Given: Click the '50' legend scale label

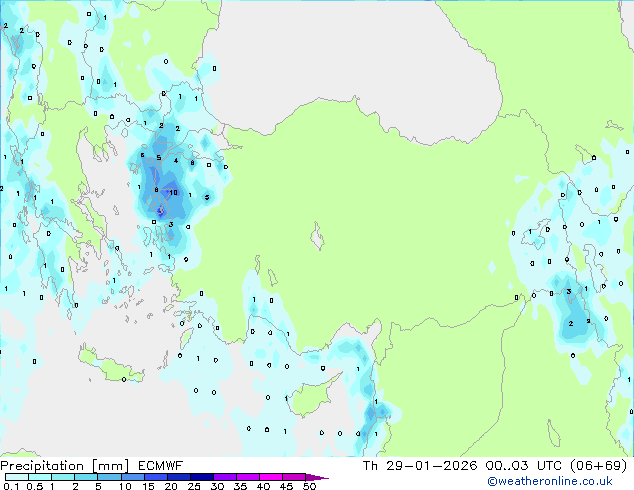Looking at the screenshot, I should [309, 486].
